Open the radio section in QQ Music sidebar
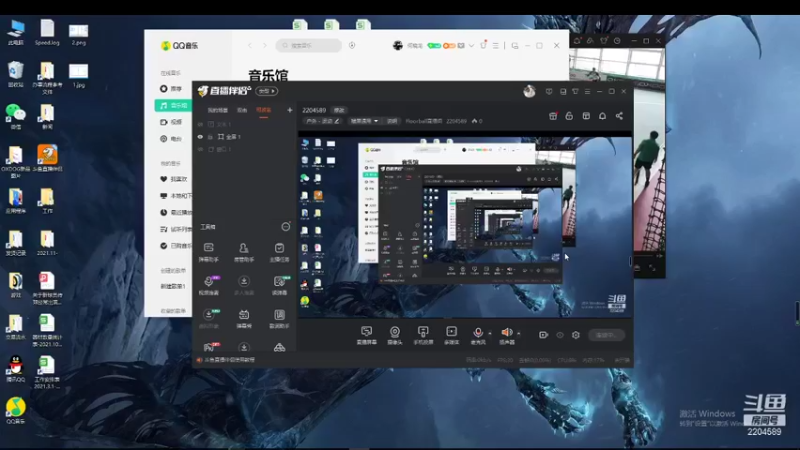This screenshot has width=800, height=450. pos(171,139)
